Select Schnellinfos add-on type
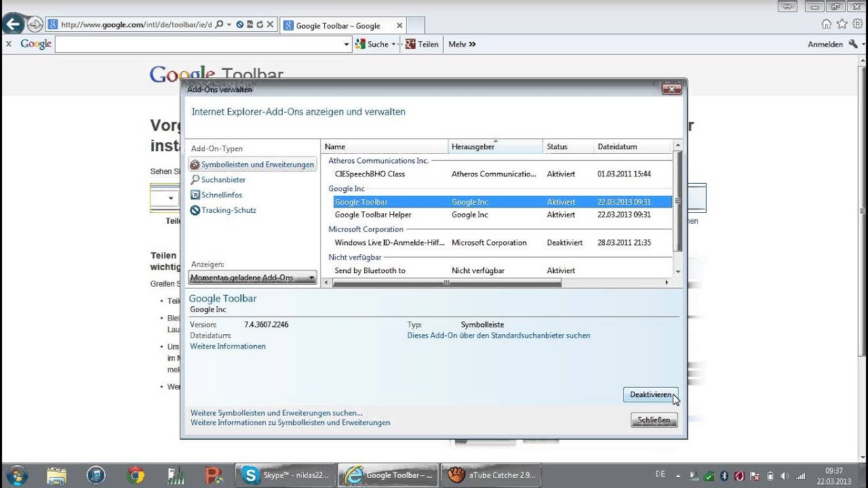The image size is (868, 488). pyautogui.click(x=216, y=195)
